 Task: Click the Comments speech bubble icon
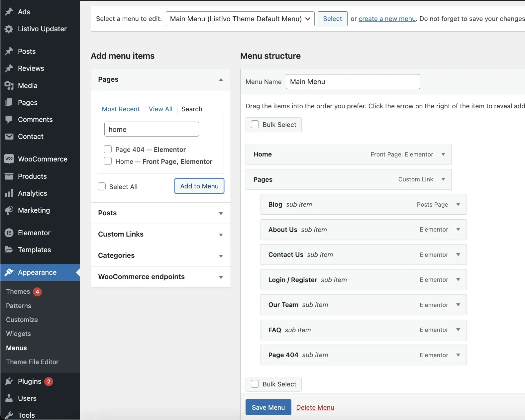[9, 119]
